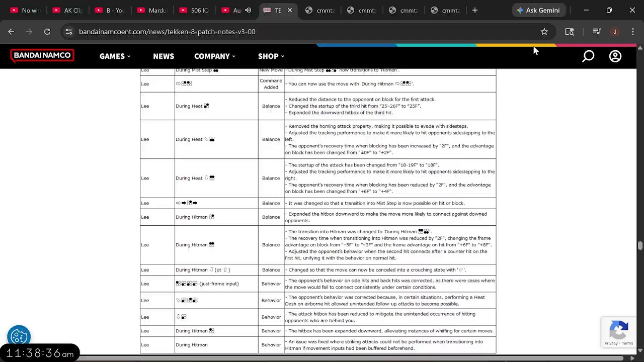
Task: Switch to the 'No wh' YouTube tab
Action: (x=25, y=10)
